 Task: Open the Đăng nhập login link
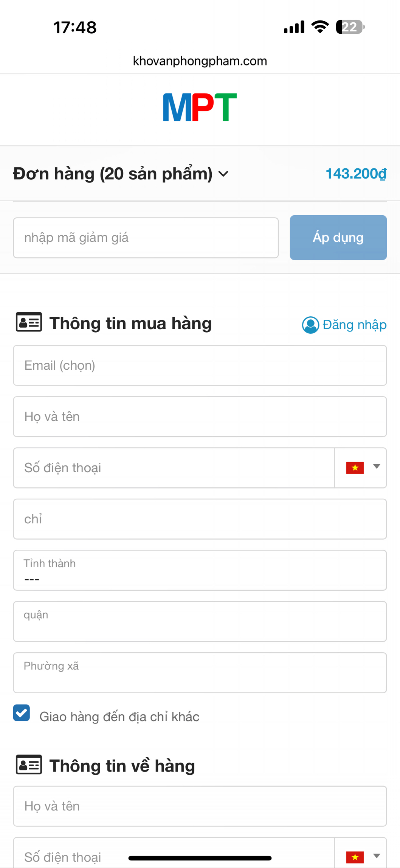354,325
